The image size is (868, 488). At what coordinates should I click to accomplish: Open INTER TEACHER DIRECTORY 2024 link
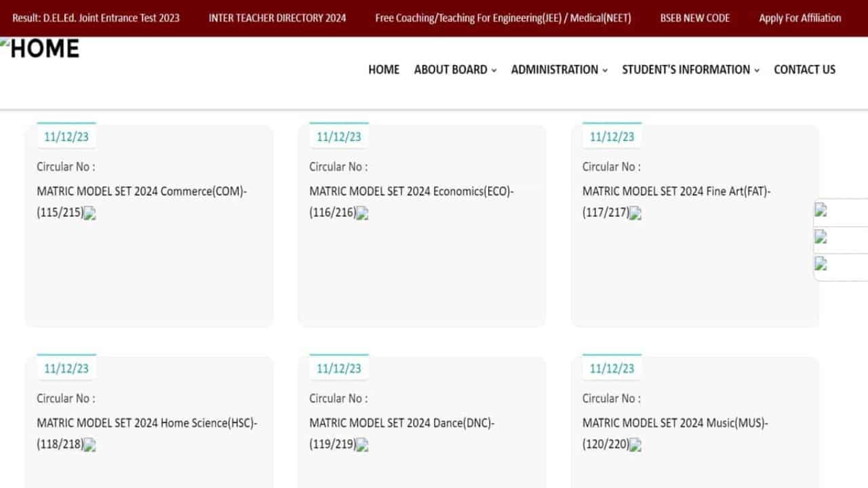point(277,18)
